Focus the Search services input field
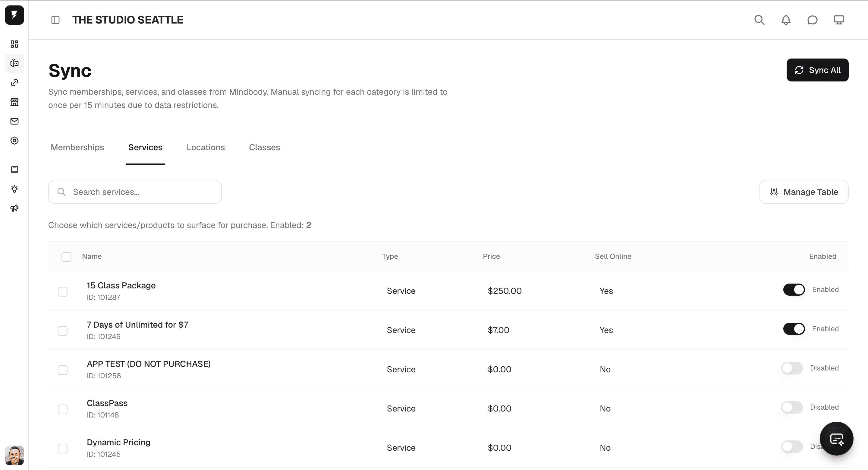The width and height of the screenshot is (868, 470). point(135,192)
